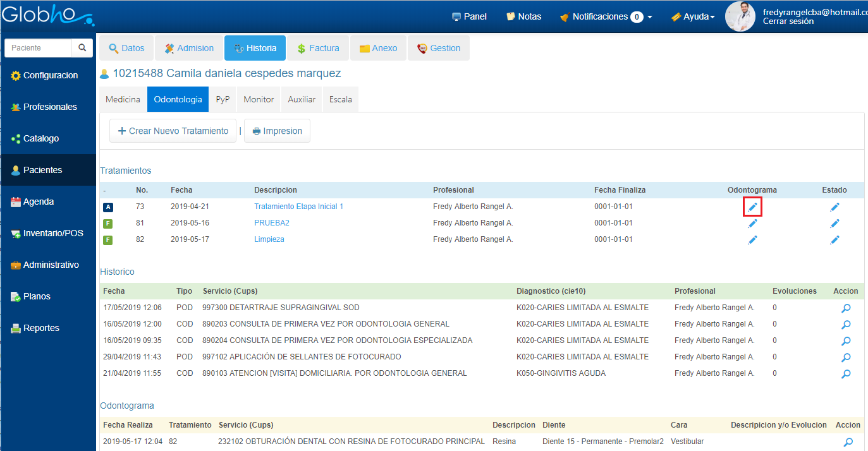Viewport: 868px width, 451px height.
Task: Click the patient search magnifier button
Action: pyautogui.click(x=82, y=48)
